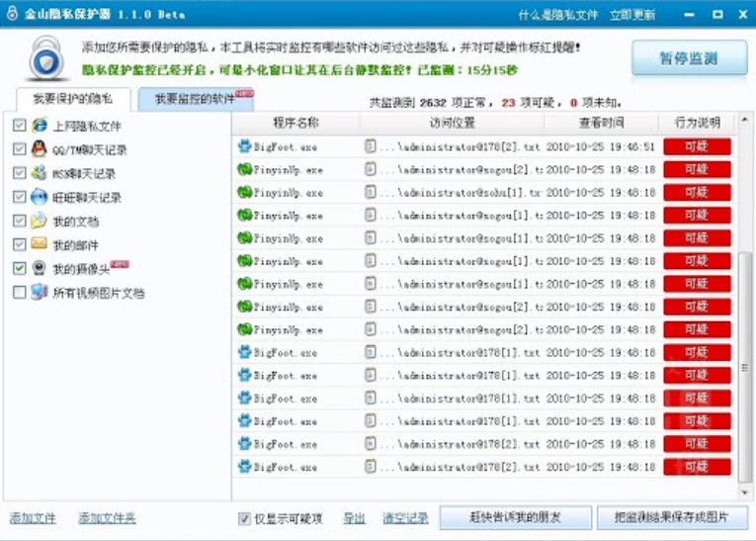Screen dimensions: 756x541
Task: Click the list scrollbar up arrow
Action: click(744, 120)
